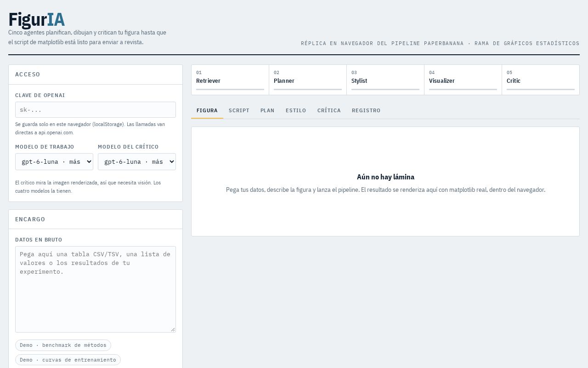Click the OpenAI key input field

[96, 109]
